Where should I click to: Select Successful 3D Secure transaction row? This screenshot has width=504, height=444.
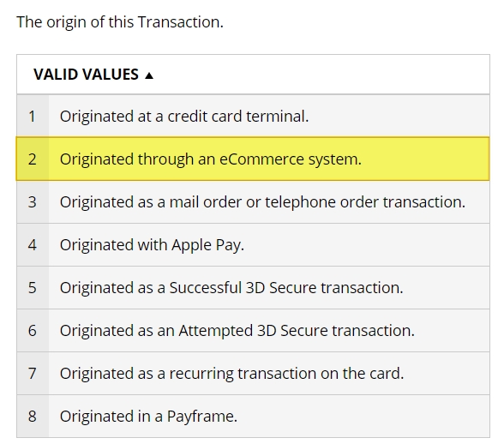[x=254, y=287]
